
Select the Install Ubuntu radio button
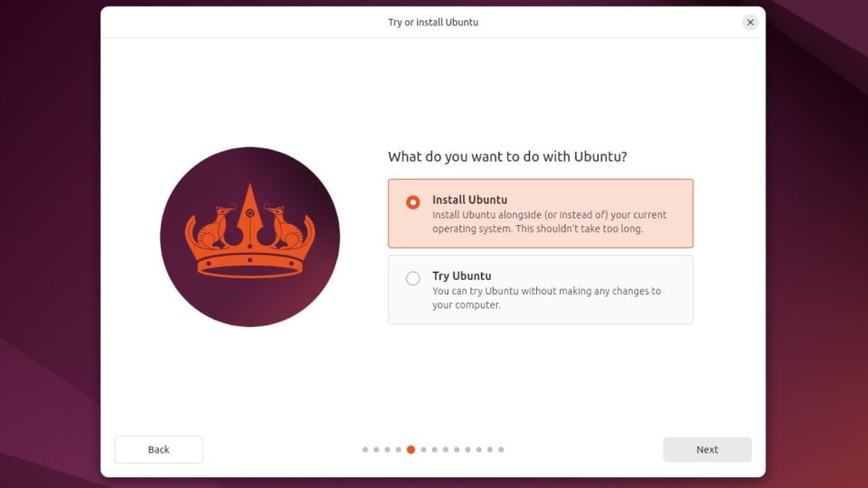pos(413,202)
